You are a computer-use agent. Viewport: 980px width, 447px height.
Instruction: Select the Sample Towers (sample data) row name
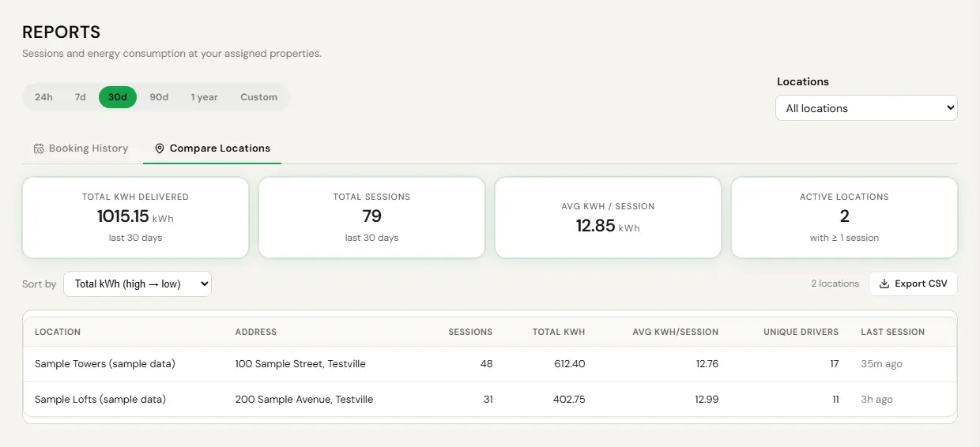tap(105, 364)
